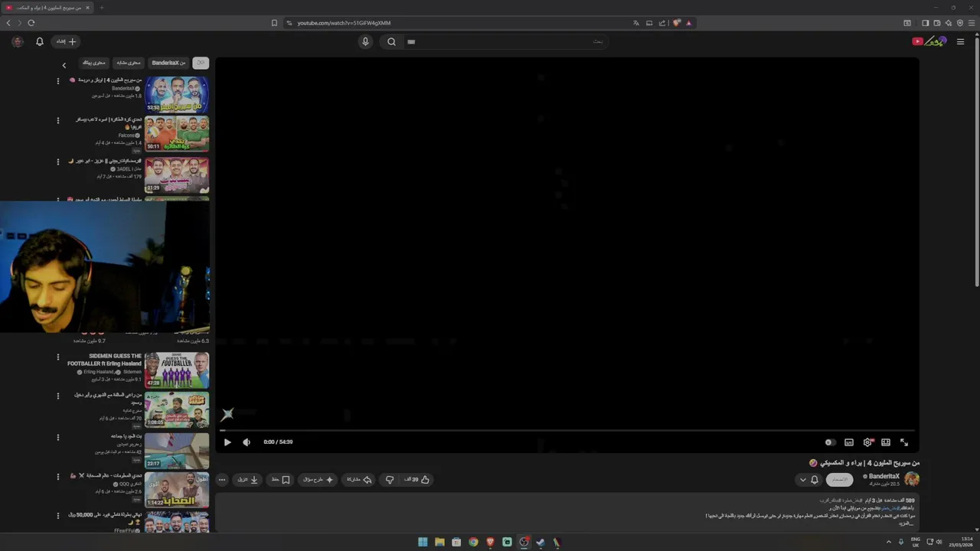Mute the video using the speaker icon

[247, 442]
